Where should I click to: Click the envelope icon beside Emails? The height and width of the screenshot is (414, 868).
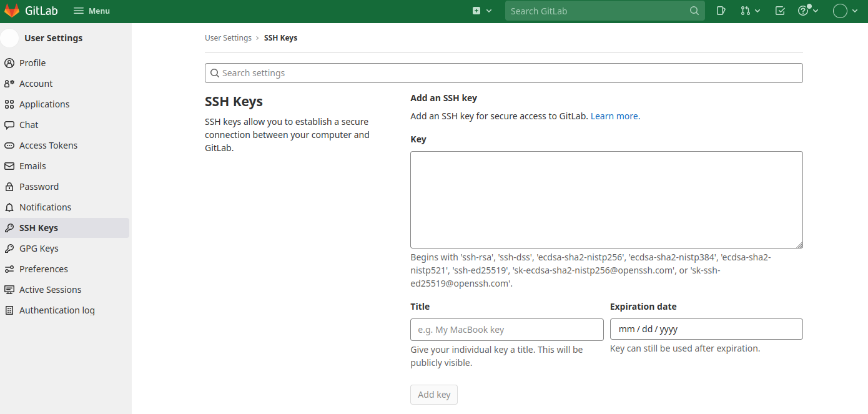pyautogui.click(x=9, y=166)
